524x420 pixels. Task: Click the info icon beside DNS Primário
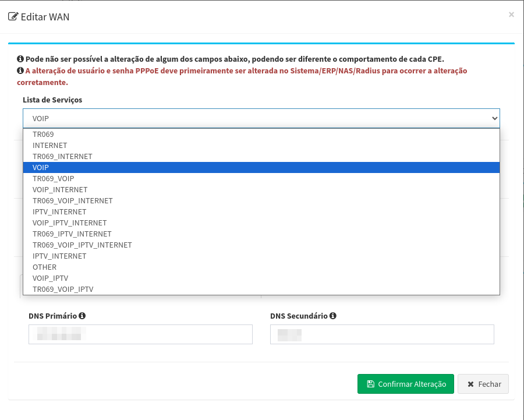(x=82, y=316)
